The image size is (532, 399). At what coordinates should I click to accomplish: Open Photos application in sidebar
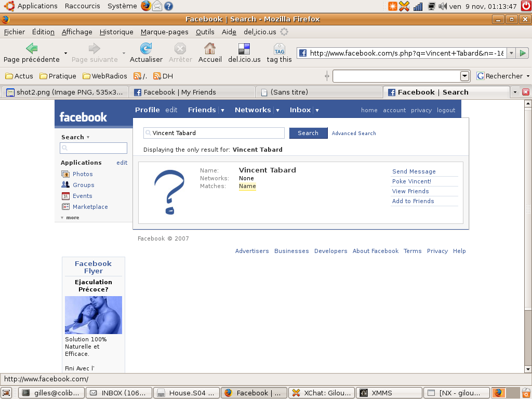pos(83,174)
